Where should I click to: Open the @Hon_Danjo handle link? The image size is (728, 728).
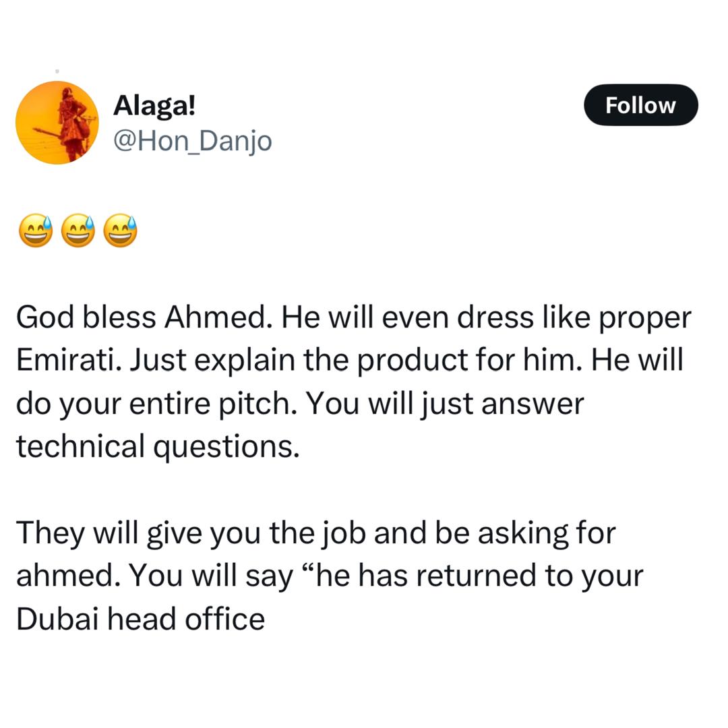tap(193, 141)
